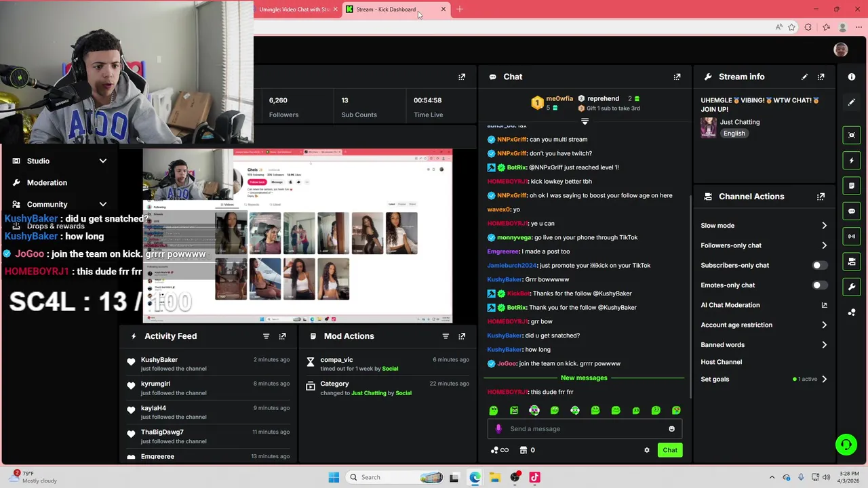Screen dimensions: 868x488
Task: Pop out the stream stats panel
Action: pyautogui.click(x=462, y=77)
